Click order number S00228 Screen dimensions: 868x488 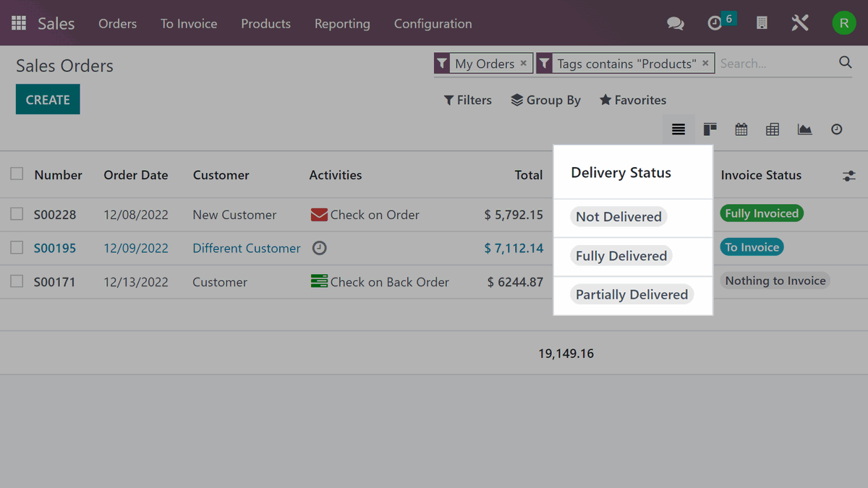[x=55, y=215]
